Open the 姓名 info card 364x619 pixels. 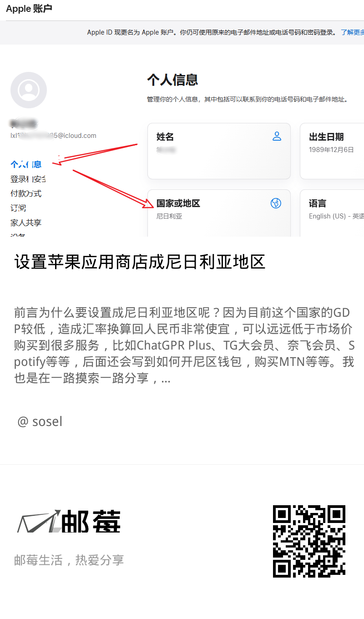tap(219, 151)
